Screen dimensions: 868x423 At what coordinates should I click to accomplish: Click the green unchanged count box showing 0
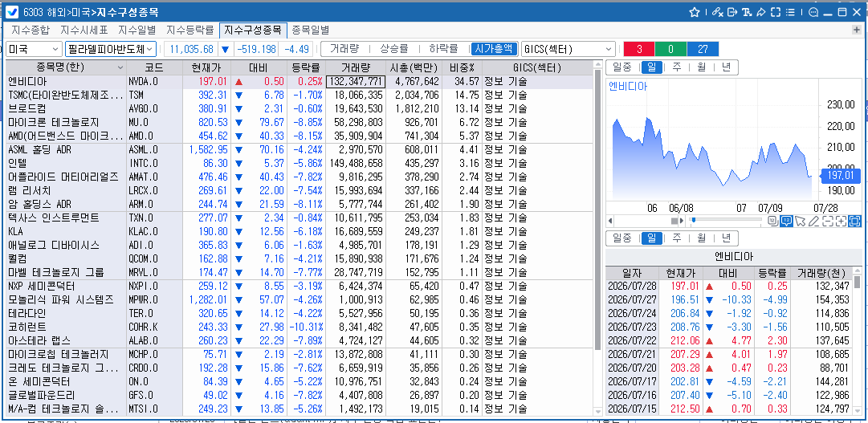pyautogui.click(x=670, y=49)
